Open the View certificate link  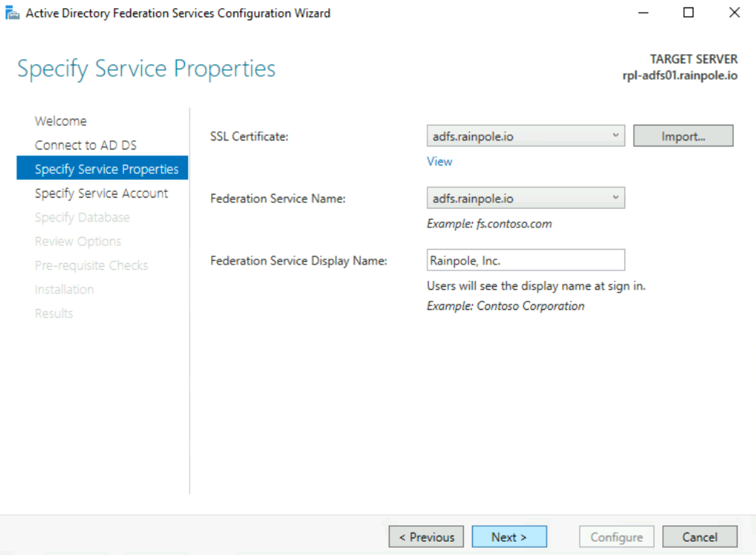pos(439,162)
